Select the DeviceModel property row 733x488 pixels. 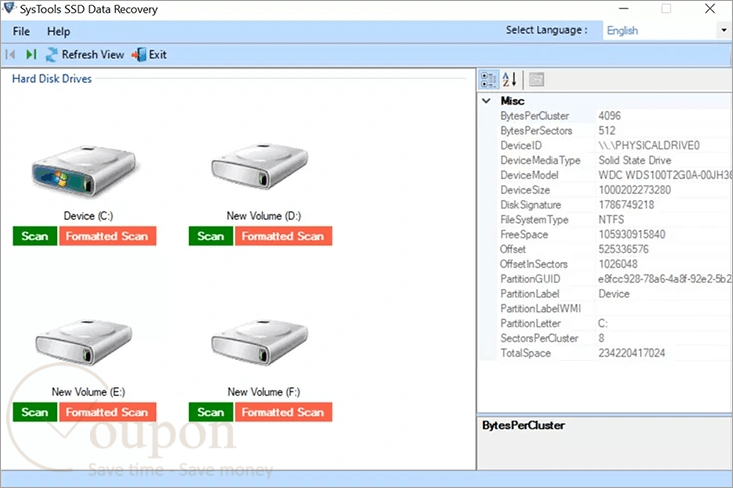[615, 175]
